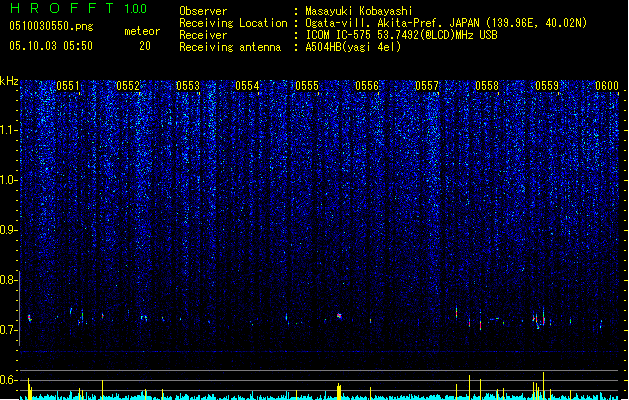Click the 0557 time marker

(x=427, y=86)
